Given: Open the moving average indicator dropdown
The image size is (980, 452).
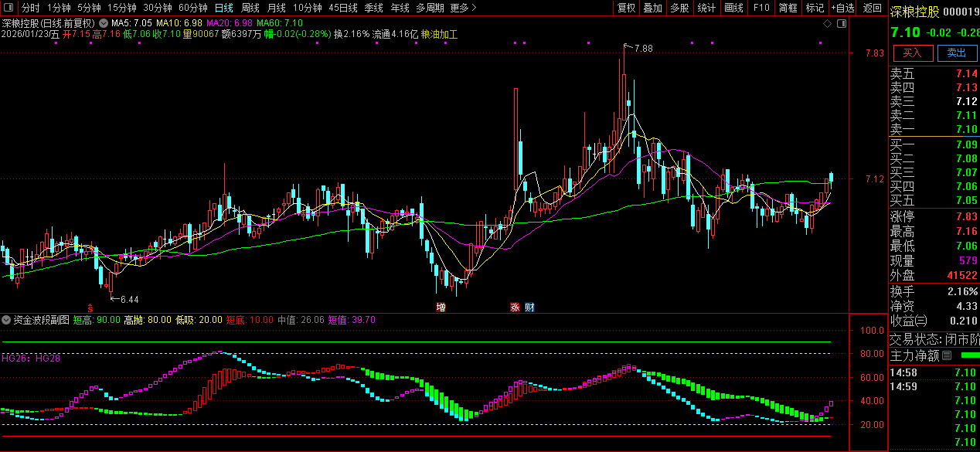Looking at the screenshot, I should click(x=104, y=24).
